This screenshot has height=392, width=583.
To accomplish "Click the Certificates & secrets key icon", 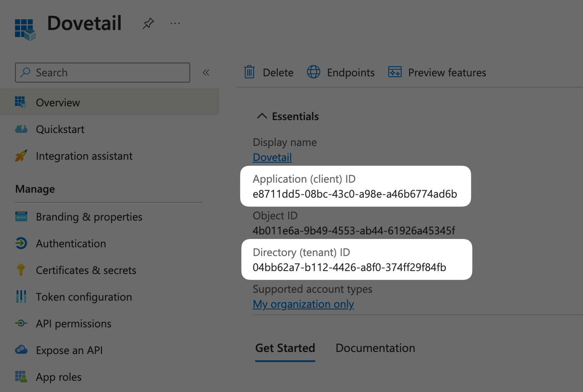I will [21, 270].
